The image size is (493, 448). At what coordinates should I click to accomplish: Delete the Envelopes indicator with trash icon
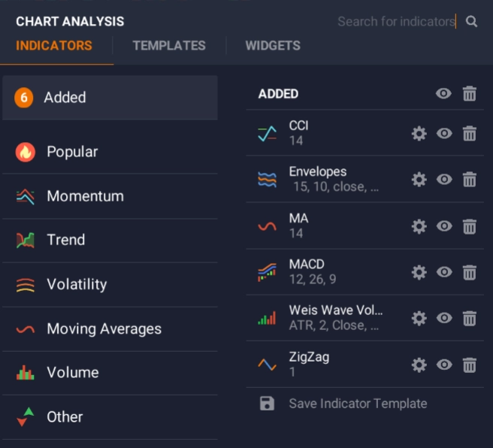(470, 180)
